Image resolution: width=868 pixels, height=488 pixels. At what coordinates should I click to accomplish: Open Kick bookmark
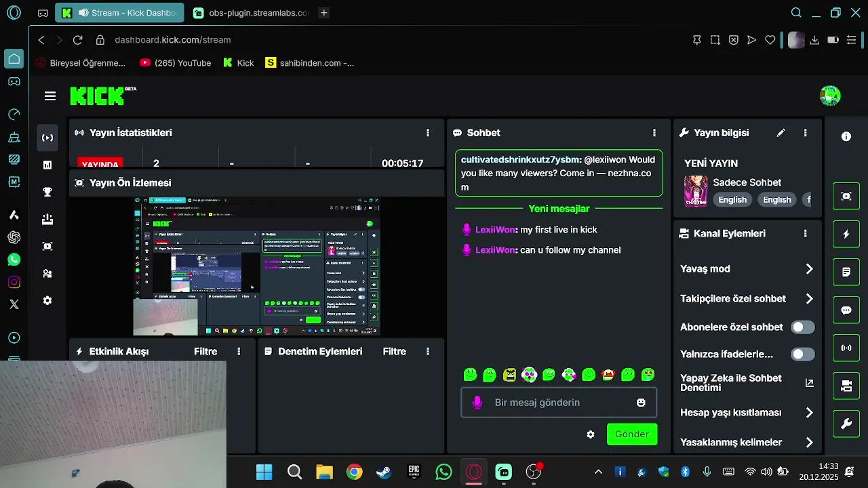tap(239, 63)
